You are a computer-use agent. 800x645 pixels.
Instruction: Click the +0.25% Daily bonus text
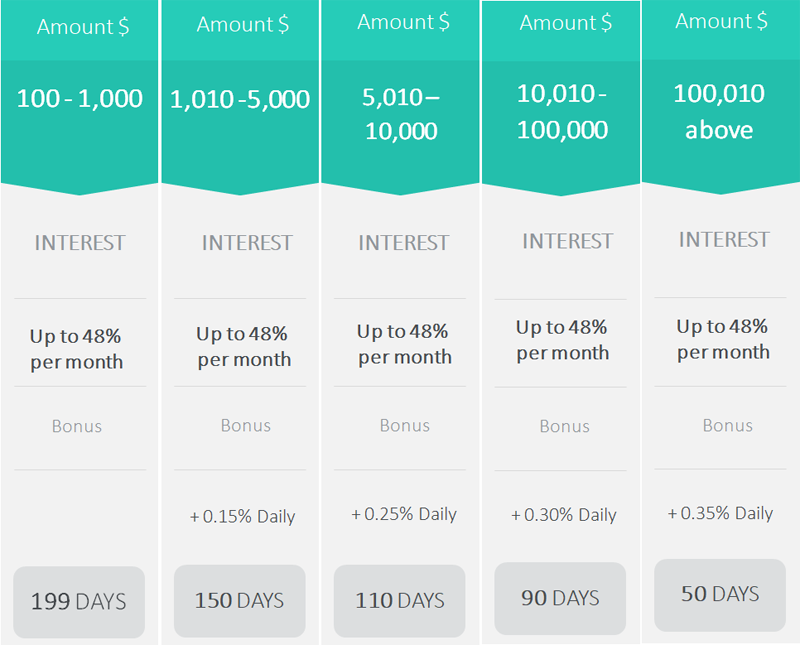[x=404, y=514]
